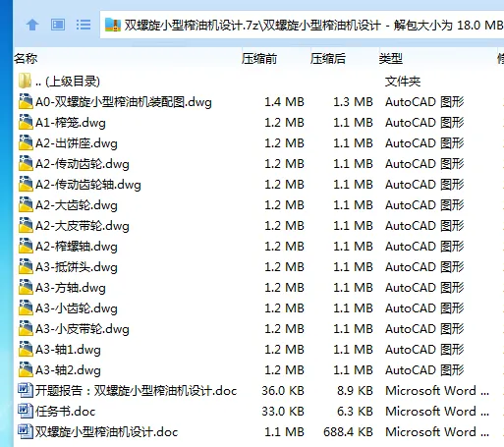Click DWG icon of A3-小皮带轮
The height and width of the screenshot is (447, 504).
click(x=26, y=328)
